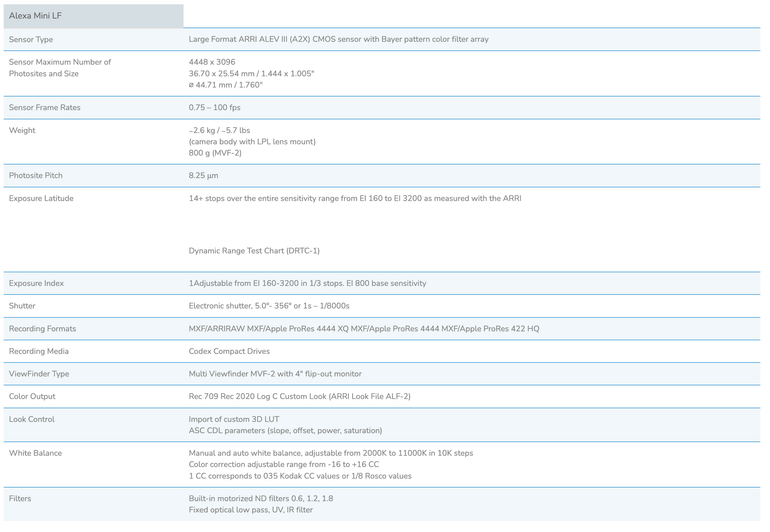Image resolution: width=770 pixels, height=532 pixels.
Task: Click the White Balance label
Action: 36,453
